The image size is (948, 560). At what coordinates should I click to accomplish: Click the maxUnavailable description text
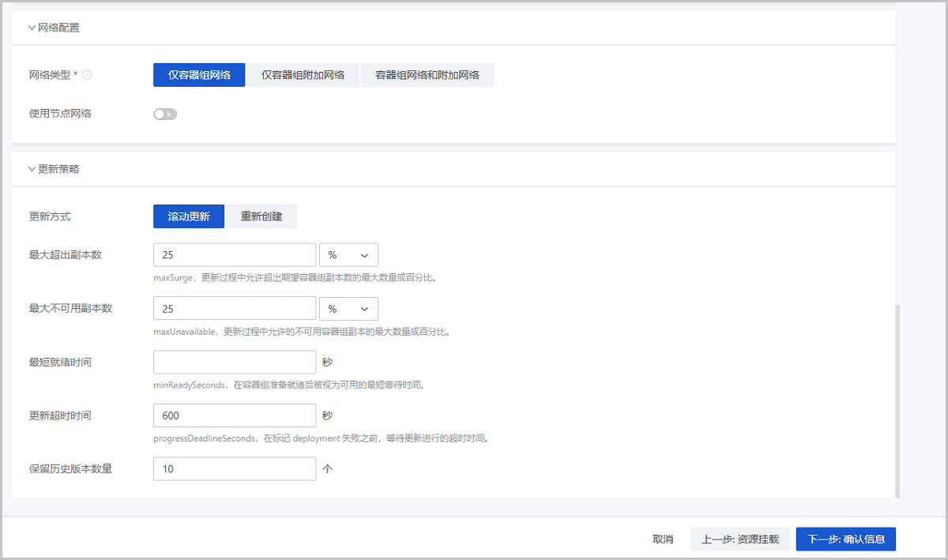[x=302, y=332]
